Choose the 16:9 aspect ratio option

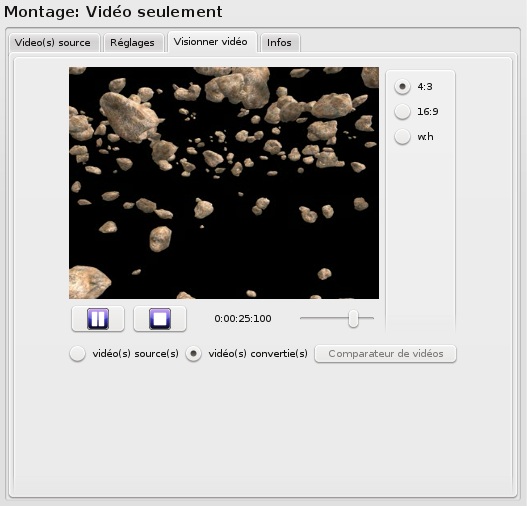point(402,112)
